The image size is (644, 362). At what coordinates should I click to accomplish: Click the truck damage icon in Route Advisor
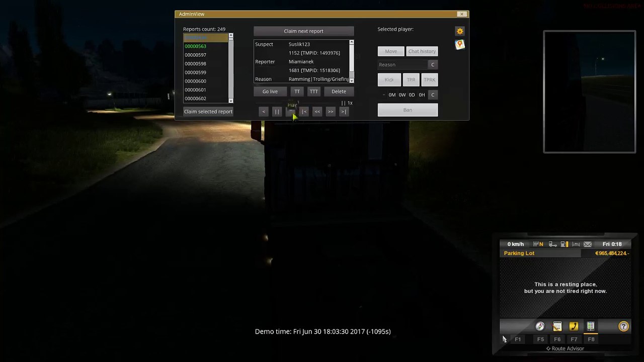pyautogui.click(x=552, y=244)
